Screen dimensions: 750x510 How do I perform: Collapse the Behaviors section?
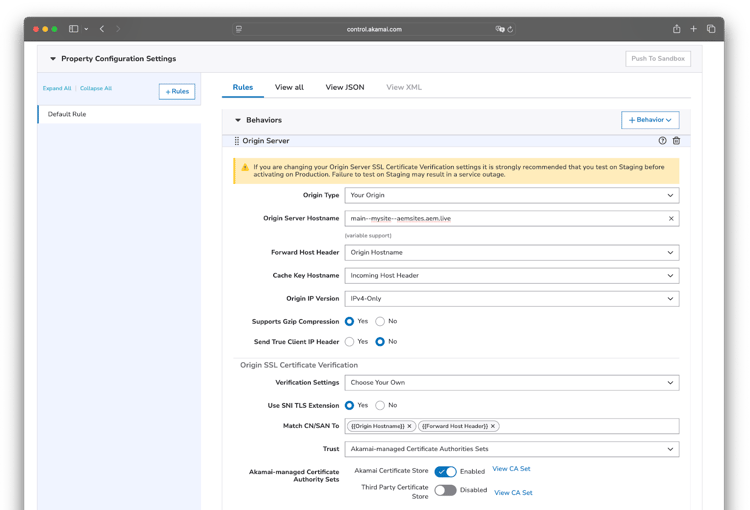(238, 120)
